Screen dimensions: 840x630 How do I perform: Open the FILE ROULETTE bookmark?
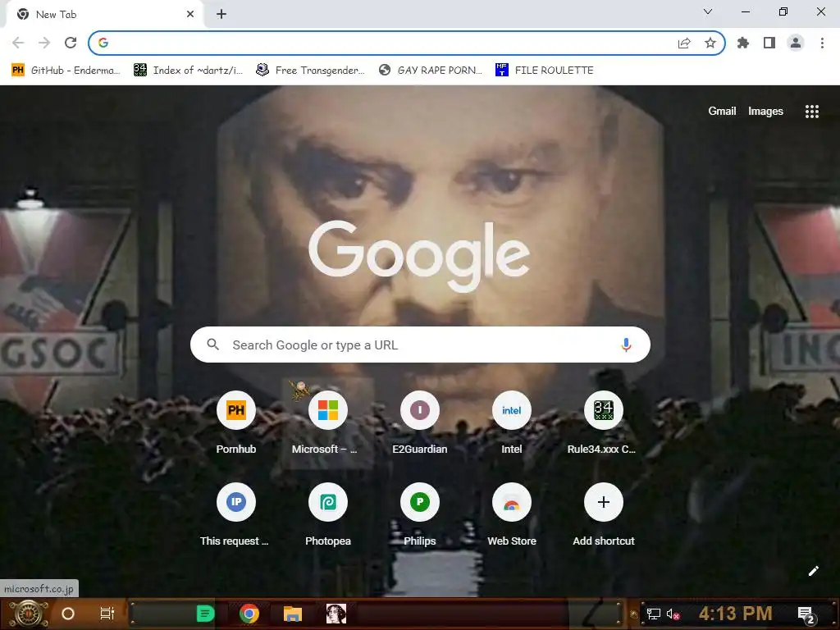point(545,71)
